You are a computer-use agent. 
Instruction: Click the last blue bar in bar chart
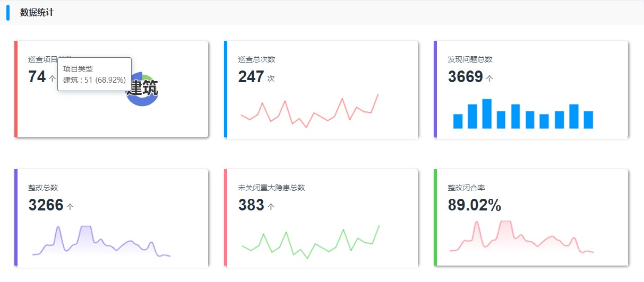coord(588,120)
